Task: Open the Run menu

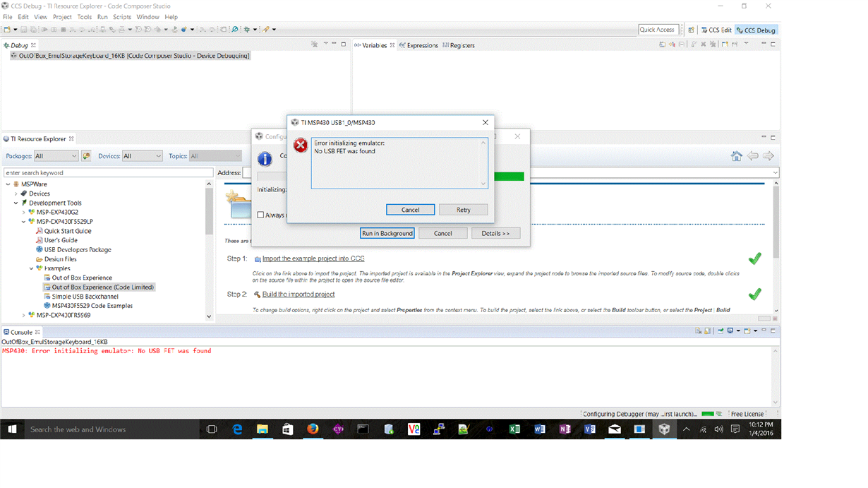Action: (x=102, y=17)
